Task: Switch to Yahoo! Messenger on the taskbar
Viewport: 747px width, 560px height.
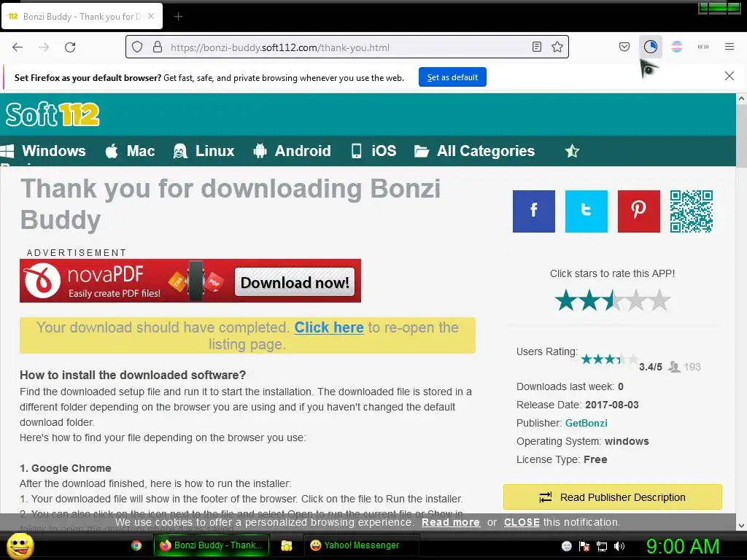Action: coord(361,545)
